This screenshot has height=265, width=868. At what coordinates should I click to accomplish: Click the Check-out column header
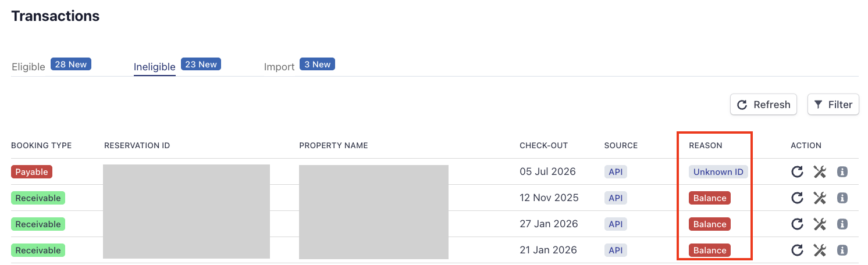(543, 145)
